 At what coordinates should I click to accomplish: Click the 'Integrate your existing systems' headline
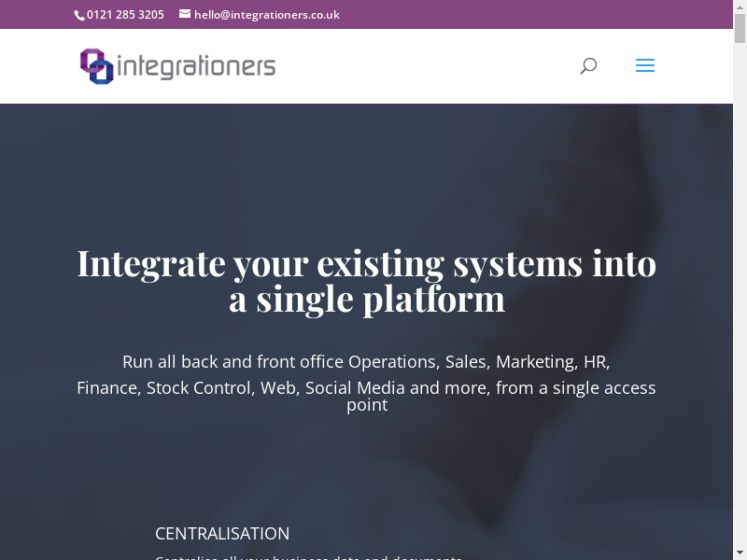click(366, 263)
